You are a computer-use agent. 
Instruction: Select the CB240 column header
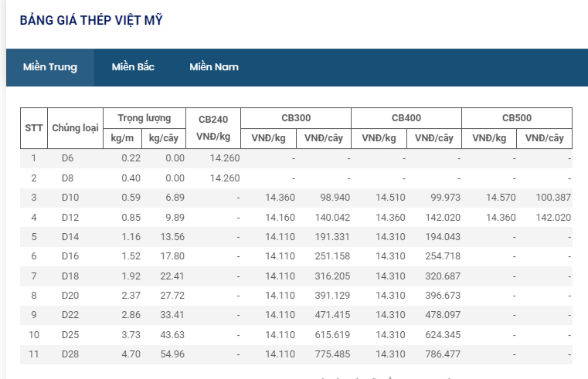[213, 128]
